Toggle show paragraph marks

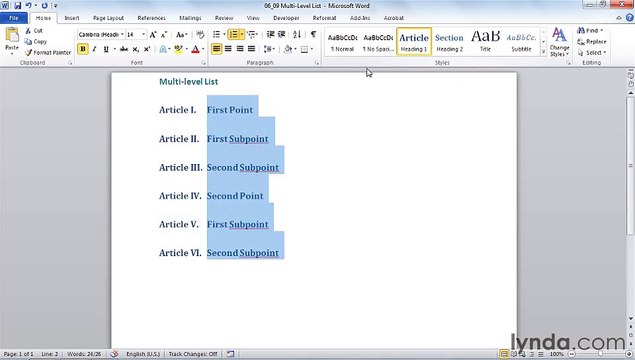coord(313,35)
